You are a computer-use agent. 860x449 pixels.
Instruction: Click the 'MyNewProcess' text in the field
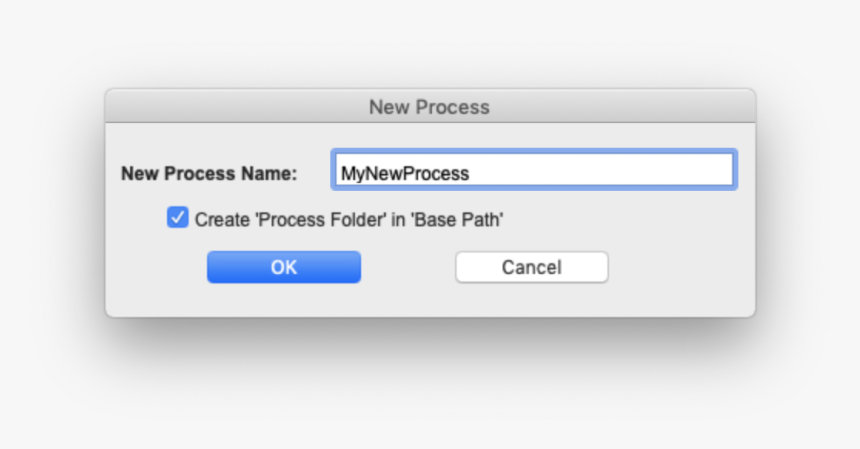tap(404, 173)
